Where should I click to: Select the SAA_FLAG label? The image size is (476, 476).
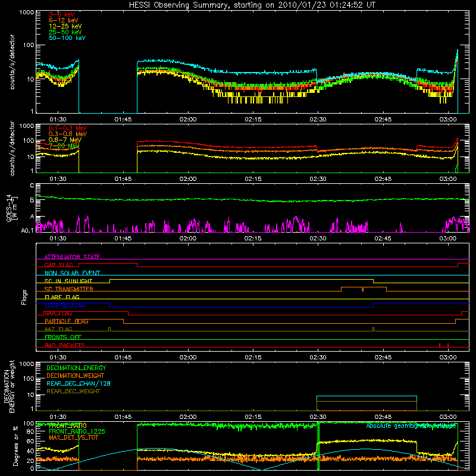pos(58,314)
